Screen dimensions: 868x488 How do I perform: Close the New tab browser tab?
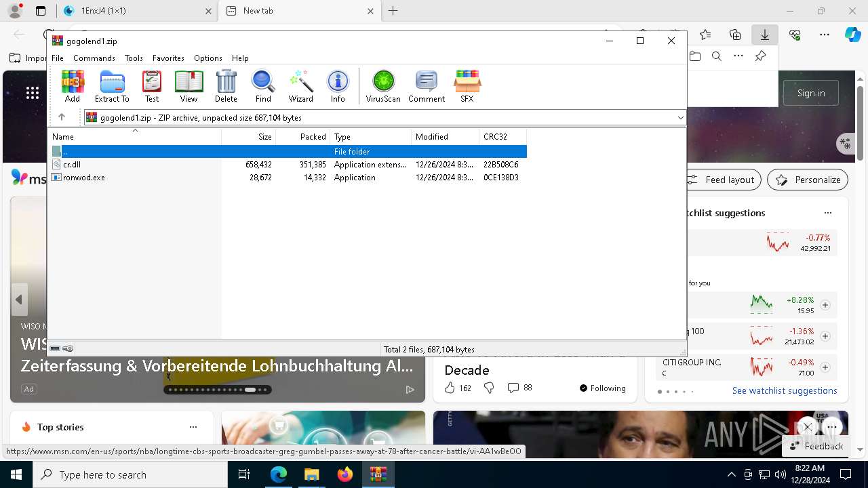(370, 11)
